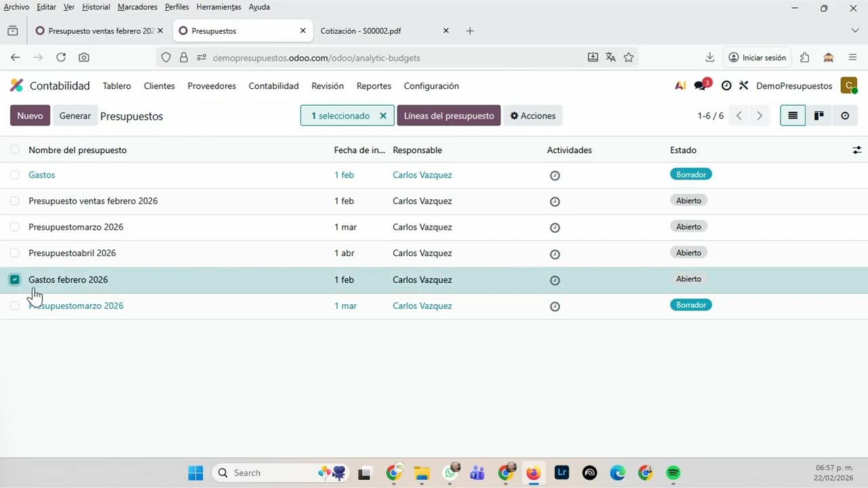
Task: Go to next page of records
Action: tap(759, 116)
